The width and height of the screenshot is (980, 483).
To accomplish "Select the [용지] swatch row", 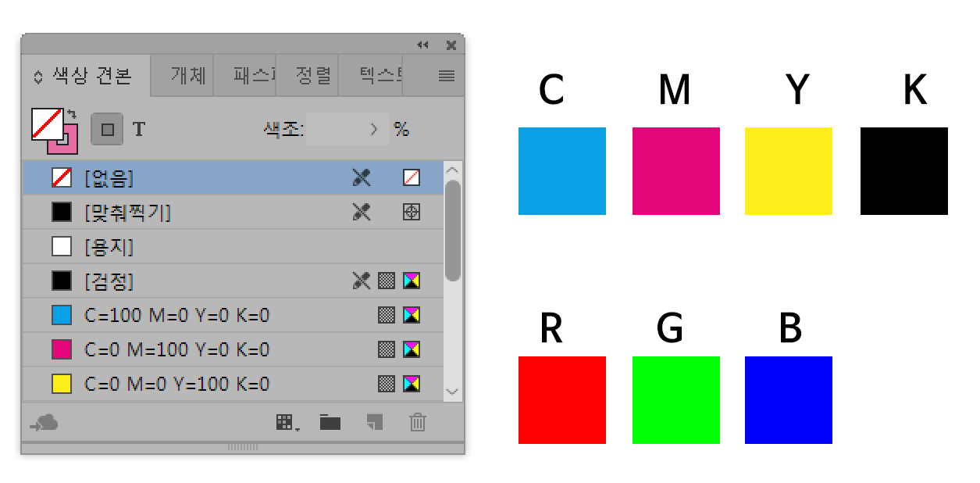I will 233,247.
